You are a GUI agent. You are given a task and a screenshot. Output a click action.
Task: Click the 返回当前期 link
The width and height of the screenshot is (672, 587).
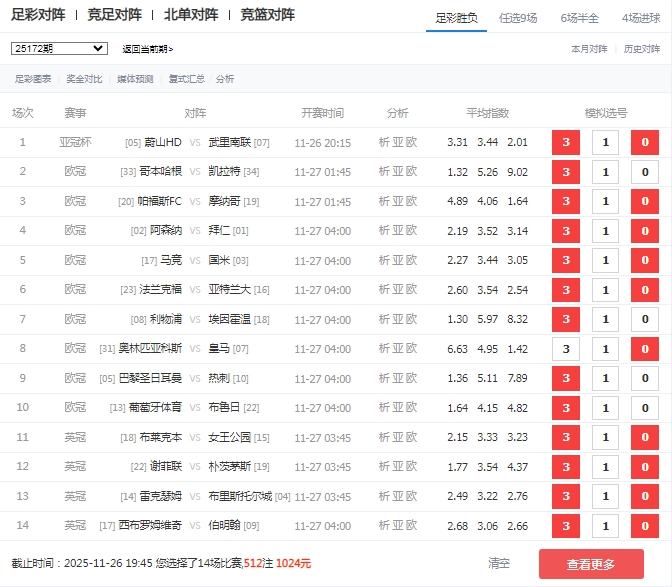pos(147,49)
